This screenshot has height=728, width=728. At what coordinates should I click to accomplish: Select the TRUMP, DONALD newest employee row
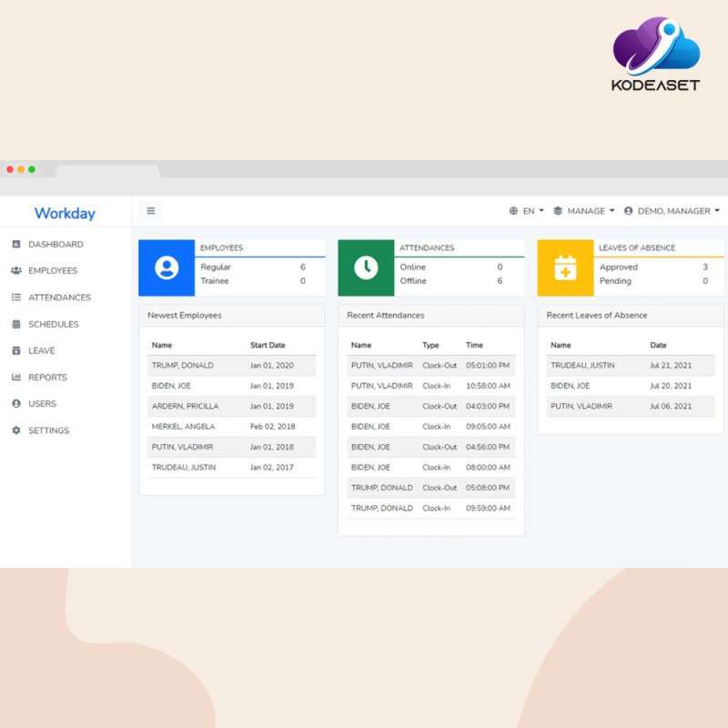183,366
